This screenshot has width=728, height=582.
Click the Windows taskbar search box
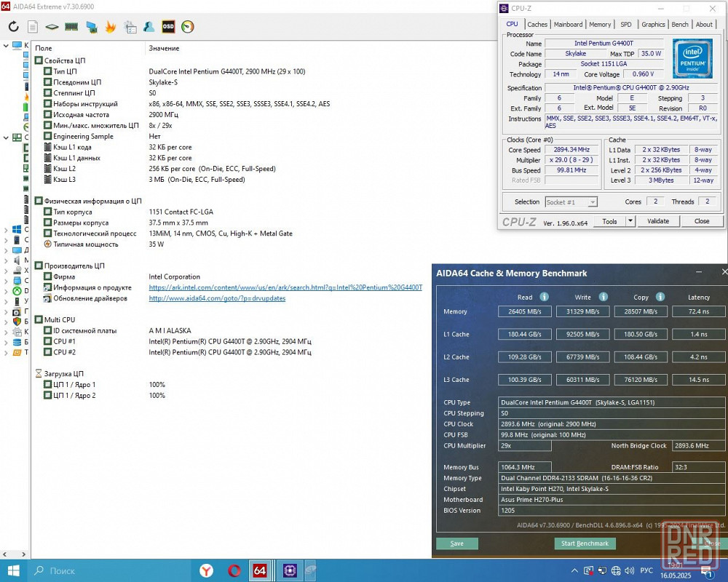click(x=111, y=570)
